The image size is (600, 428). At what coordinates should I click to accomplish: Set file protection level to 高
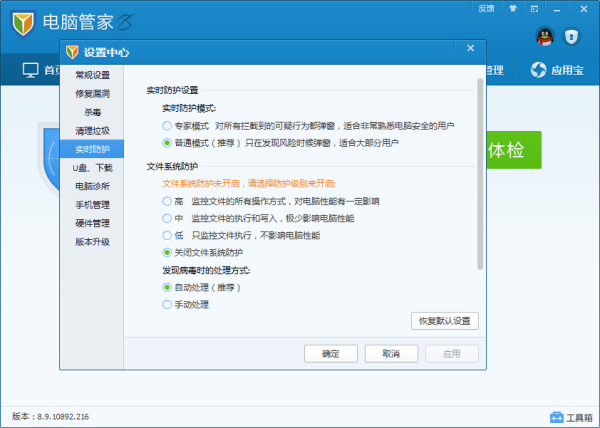[167, 201]
